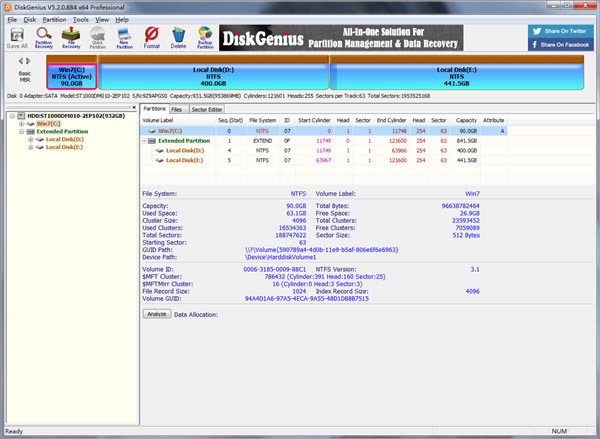Open the File Recovery tool
The height and width of the screenshot is (439, 600).
(72, 38)
